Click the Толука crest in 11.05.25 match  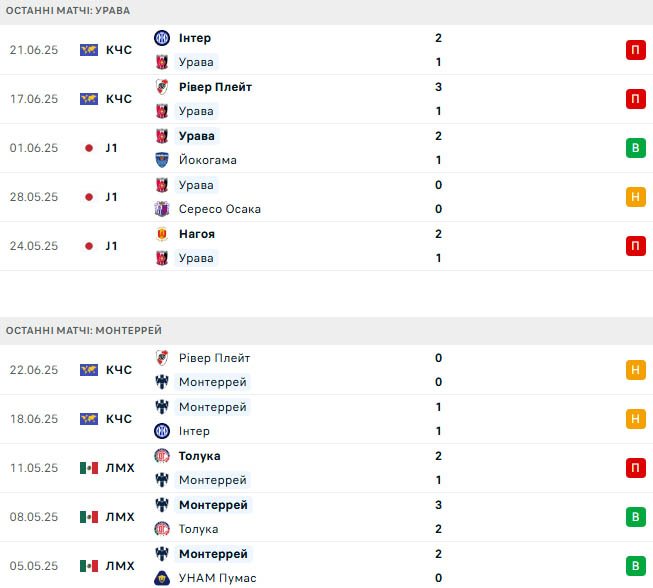[x=162, y=456]
